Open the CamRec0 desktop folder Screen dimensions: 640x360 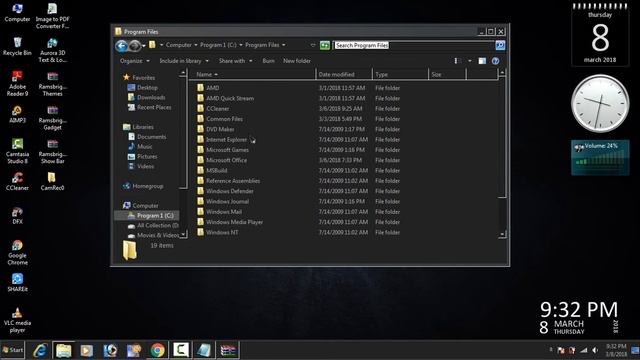[x=52, y=181]
